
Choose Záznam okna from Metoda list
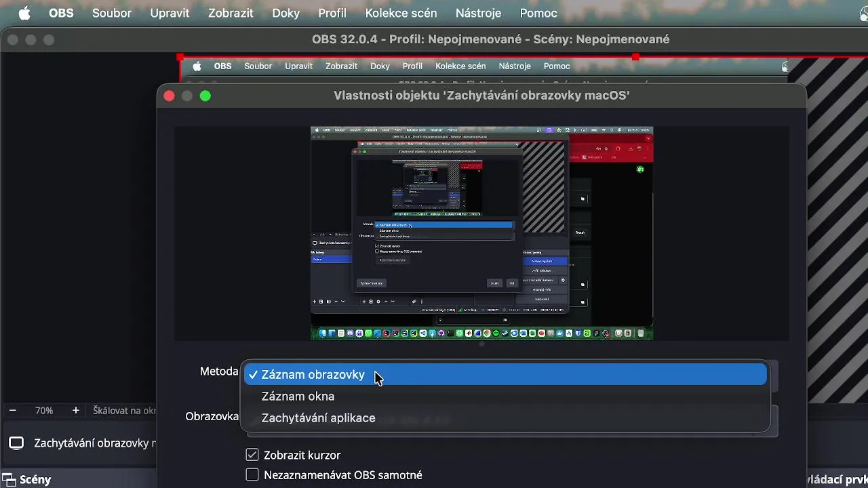pyautogui.click(x=507, y=396)
